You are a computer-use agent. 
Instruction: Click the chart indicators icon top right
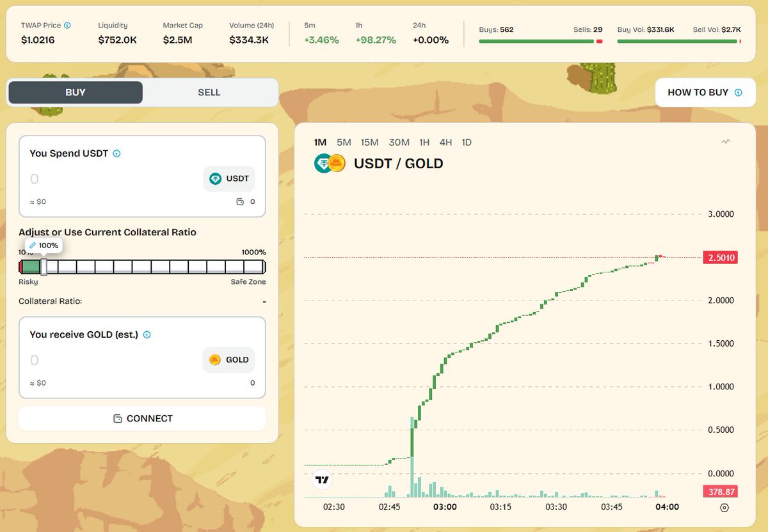pyautogui.click(x=725, y=142)
